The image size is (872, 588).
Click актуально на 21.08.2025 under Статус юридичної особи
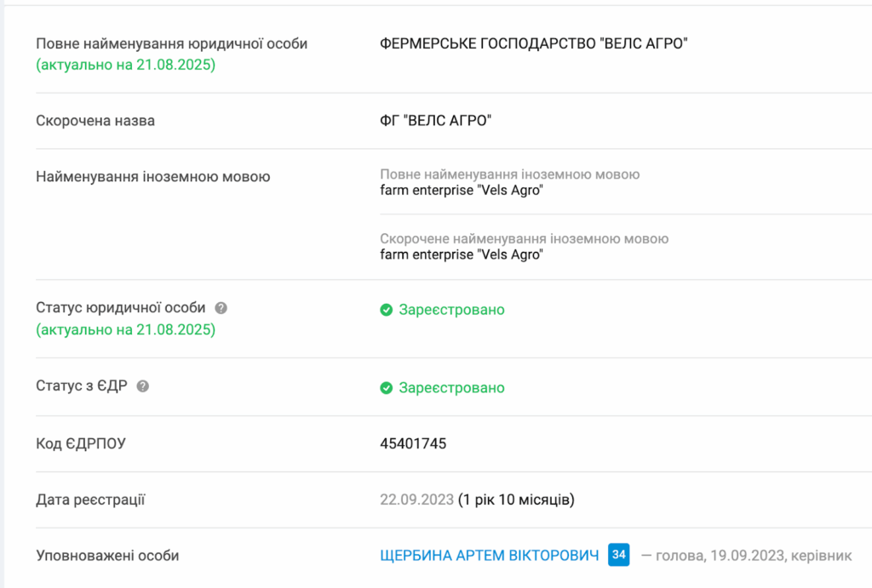[x=126, y=329]
